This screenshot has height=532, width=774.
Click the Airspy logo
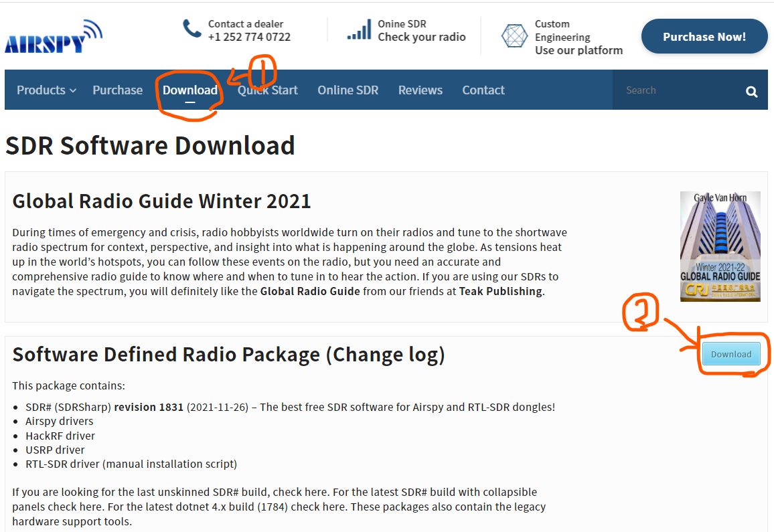[x=54, y=37]
